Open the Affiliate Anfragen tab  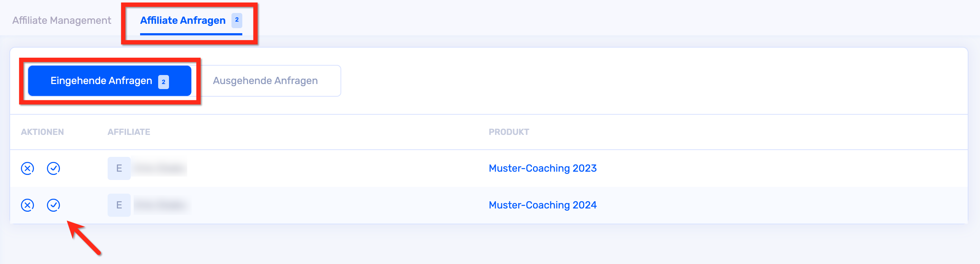coord(183,21)
